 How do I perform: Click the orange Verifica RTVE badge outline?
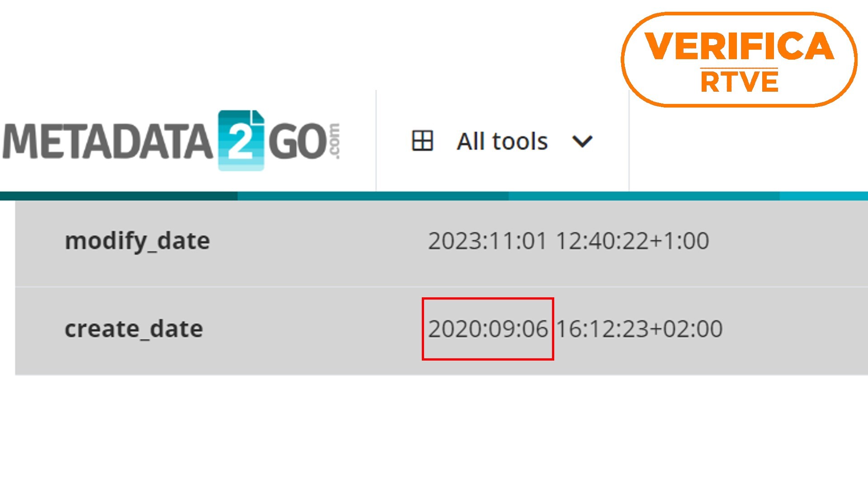coord(739,60)
